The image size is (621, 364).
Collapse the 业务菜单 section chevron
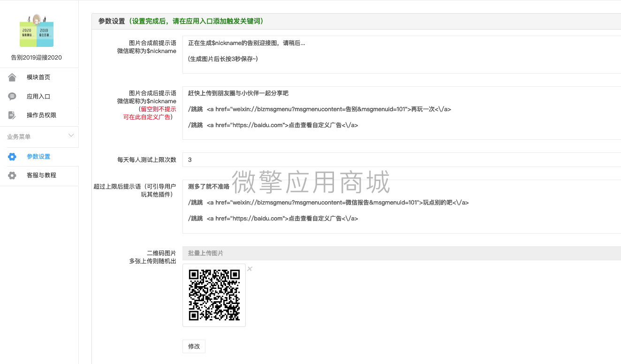(71, 136)
